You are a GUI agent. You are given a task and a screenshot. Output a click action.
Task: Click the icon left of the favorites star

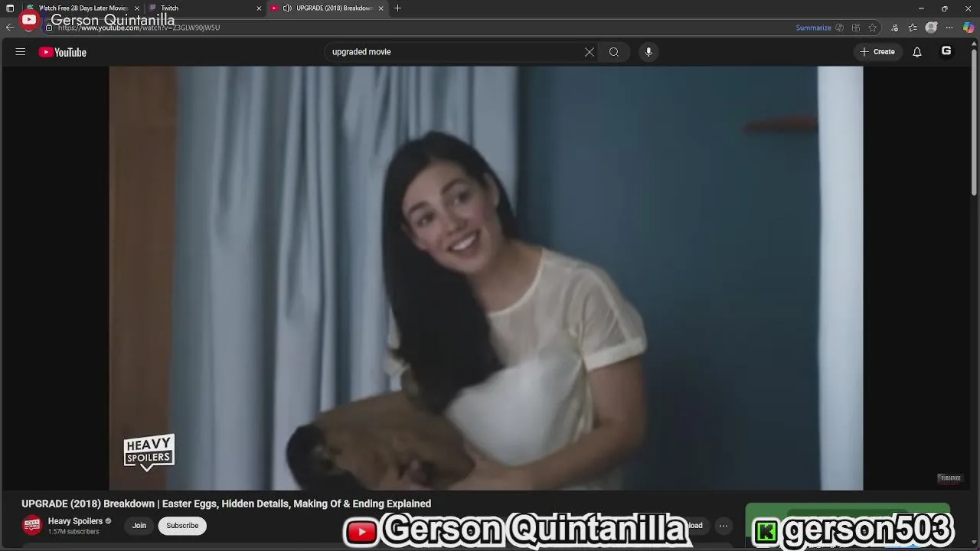pyautogui.click(x=856, y=28)
